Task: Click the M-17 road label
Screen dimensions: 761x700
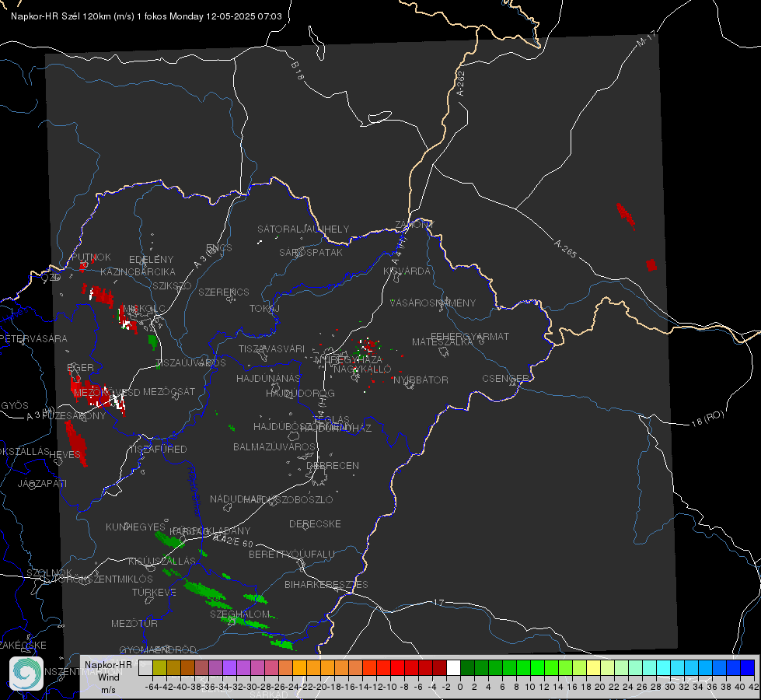Action: [646, 38]
